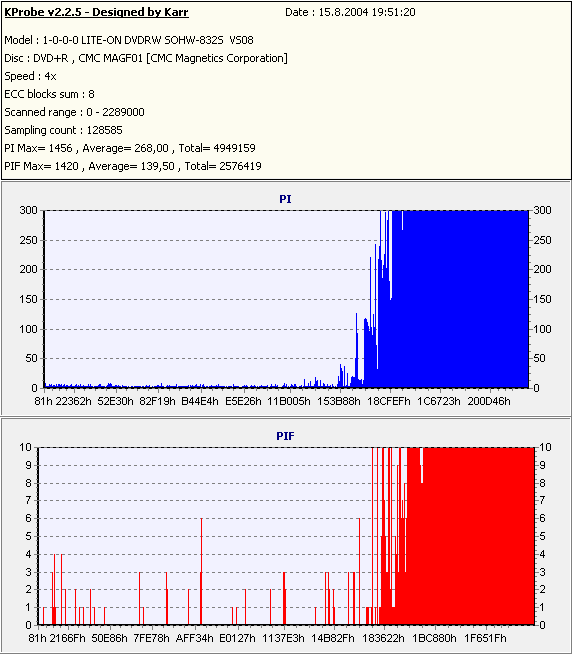572x654 pixels.
Task: Click the PIF chart title
Action: point(285,436)
